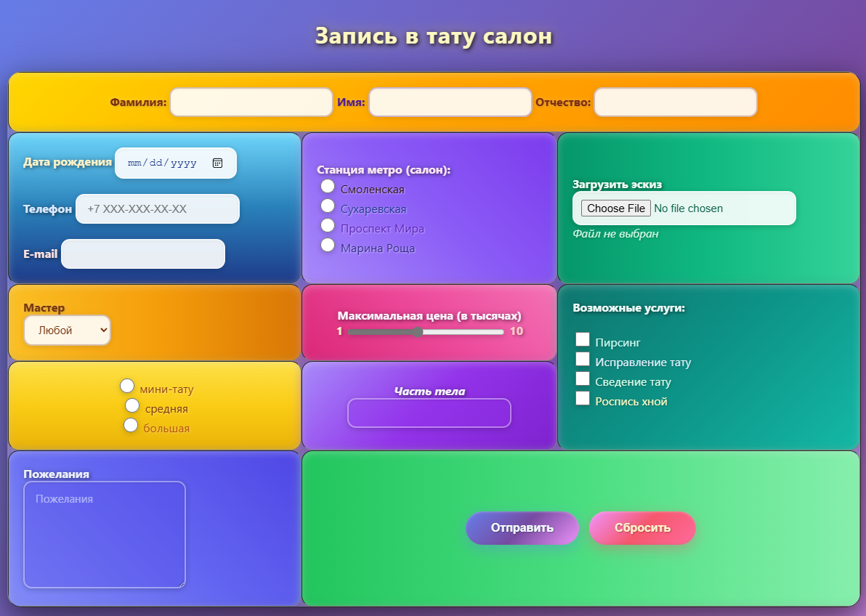
Task: Click the maximum price slider handle
Action: pyautogui.click(x=418, y=331)
